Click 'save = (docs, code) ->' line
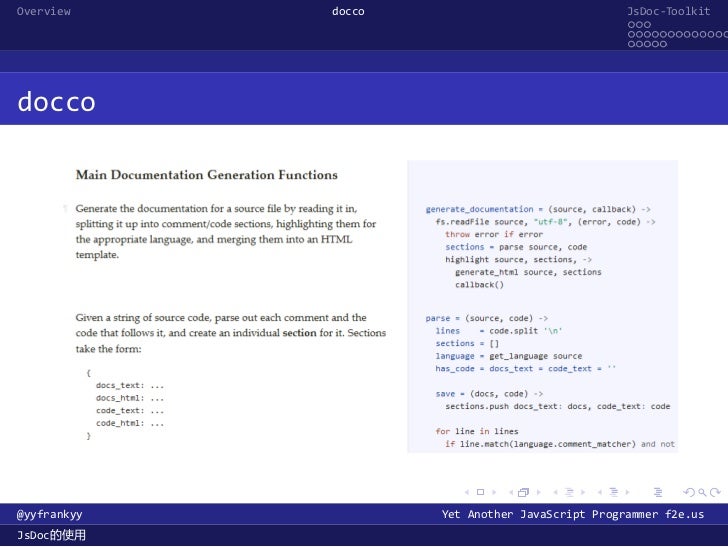This screenshot has width=728, height=547. tap(489, 394)
